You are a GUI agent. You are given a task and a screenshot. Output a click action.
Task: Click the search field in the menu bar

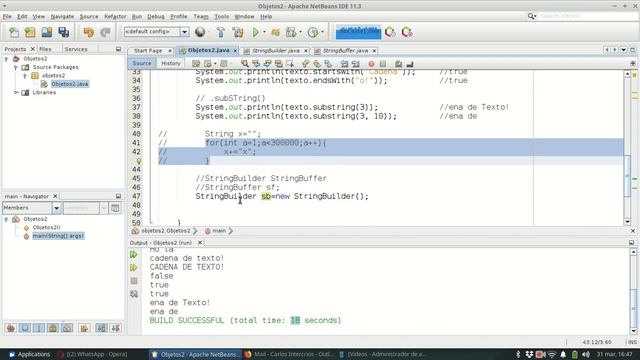(x=587, y=16)
